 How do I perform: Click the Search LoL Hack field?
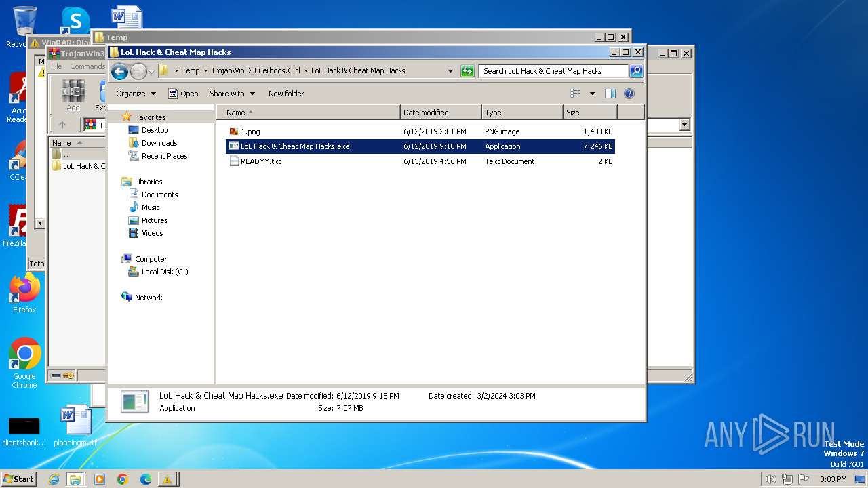pyautogui.click(x=554, y=71)
